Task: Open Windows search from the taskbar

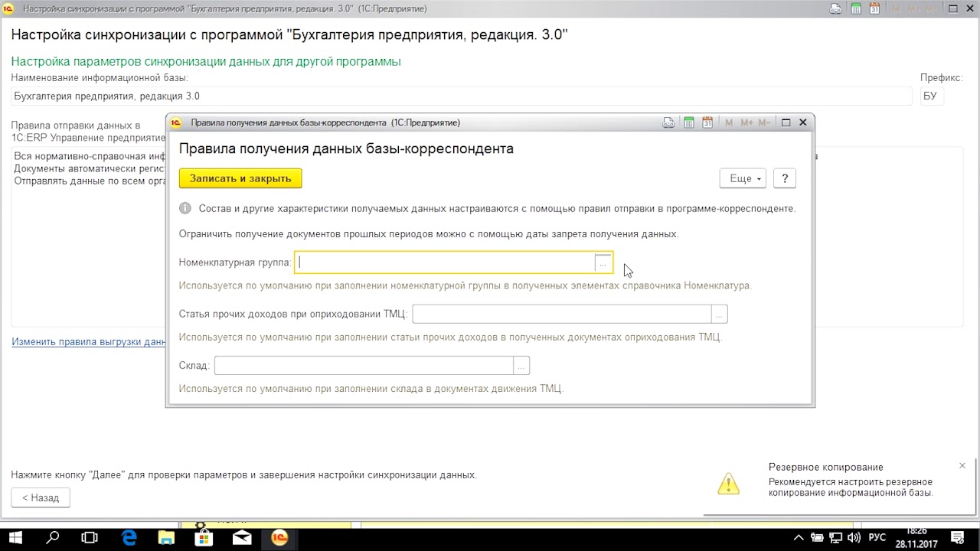Action: 53,537
